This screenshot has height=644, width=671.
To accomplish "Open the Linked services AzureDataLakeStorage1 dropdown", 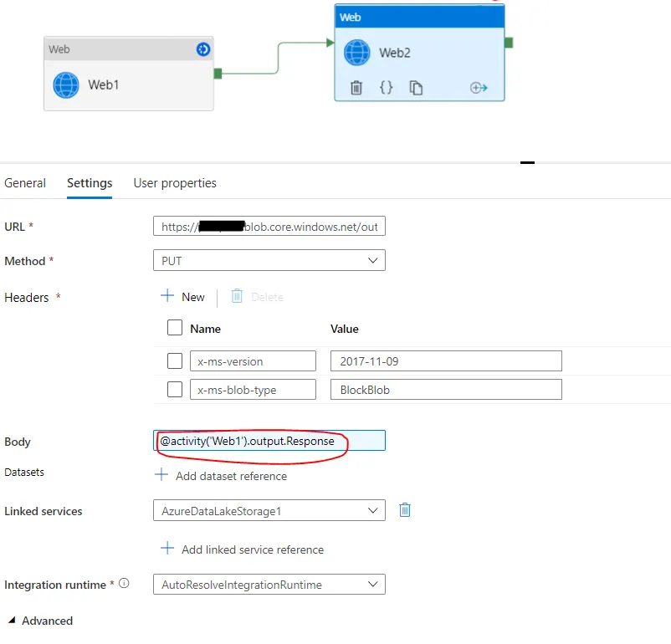I will [269, 510].
